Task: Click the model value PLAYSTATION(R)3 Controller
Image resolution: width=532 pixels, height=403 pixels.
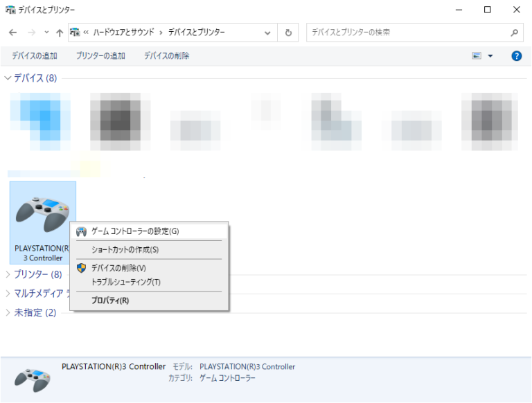Action: click(x=247, y=367)
